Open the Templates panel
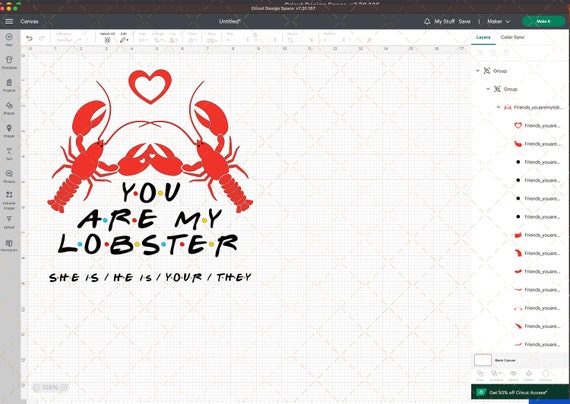The width and height of the screenshot is (570, 404). (9, 62)
